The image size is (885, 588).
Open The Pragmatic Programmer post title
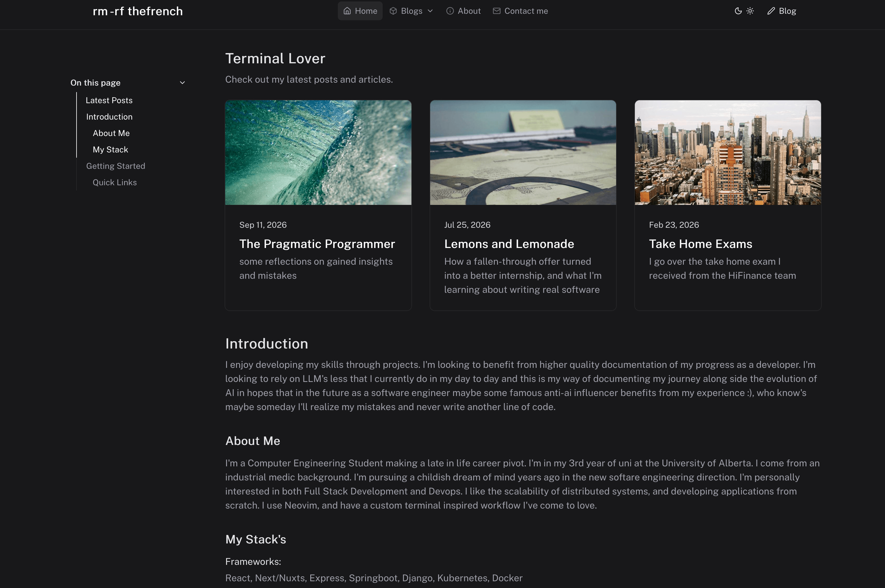[317, 244]
